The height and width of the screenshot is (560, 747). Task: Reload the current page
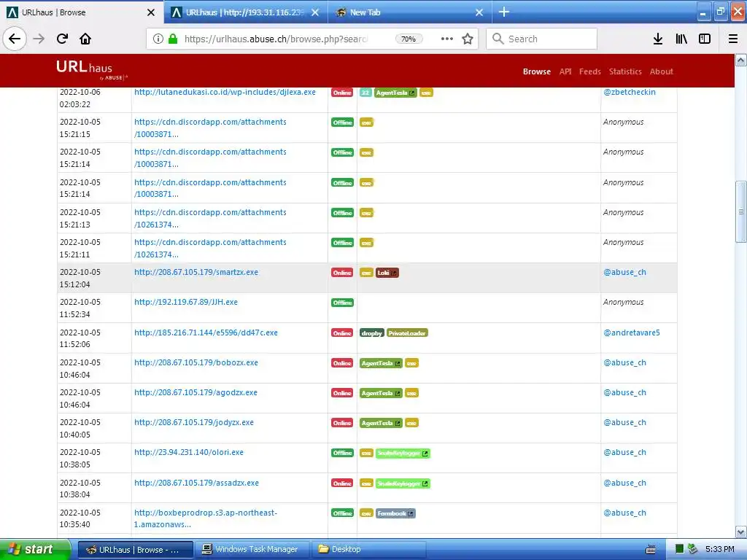(62, 39)
